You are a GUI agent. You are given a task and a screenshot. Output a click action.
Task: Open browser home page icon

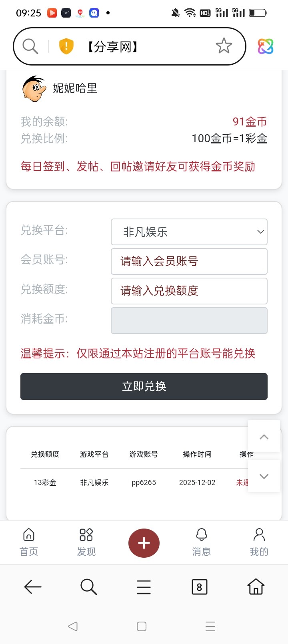coord(256,587)
